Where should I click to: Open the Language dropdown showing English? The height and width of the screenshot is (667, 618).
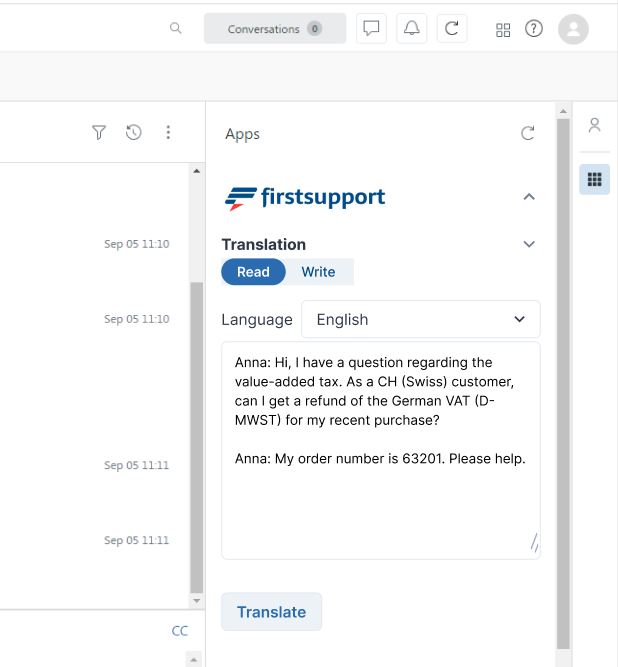[x=421, y=319]
